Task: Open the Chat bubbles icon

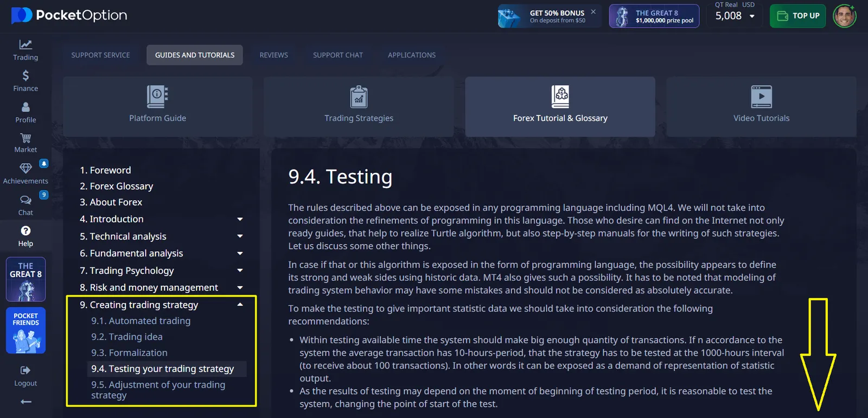Action: pyautogui.click(x=25, y=200)
